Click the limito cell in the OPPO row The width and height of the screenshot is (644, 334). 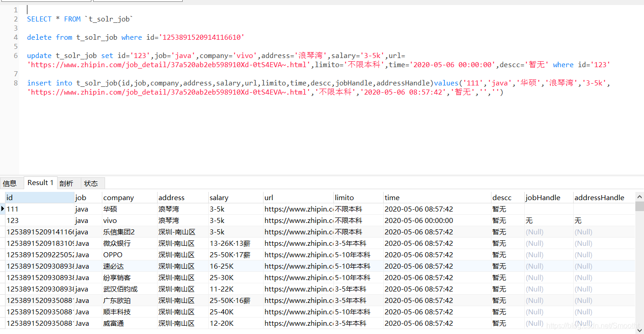coord(359,254)
